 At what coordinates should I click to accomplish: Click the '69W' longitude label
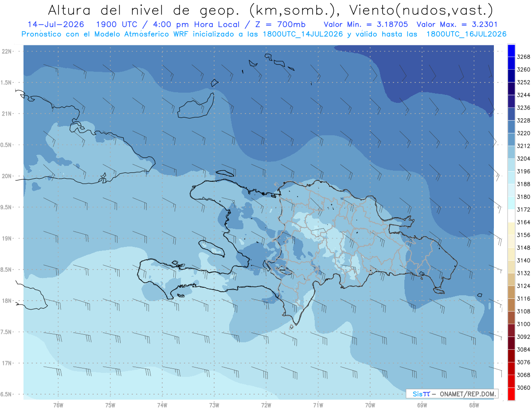(x=422, y=405)
